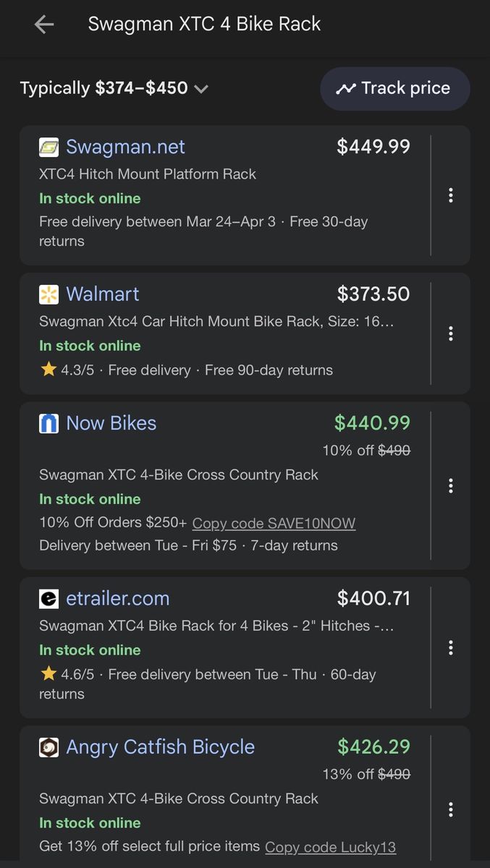Copy code Lucky13
The image size is (490, 868).
pos(330,846)
